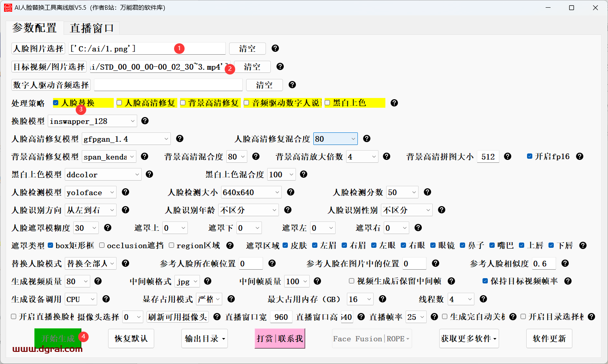
Task: Click help icon next to 开启fp16
Action: 580,156
